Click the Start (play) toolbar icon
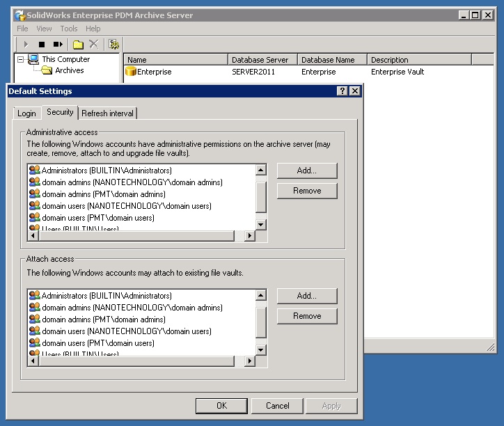The image size is (504, 426). pos(26,45)
